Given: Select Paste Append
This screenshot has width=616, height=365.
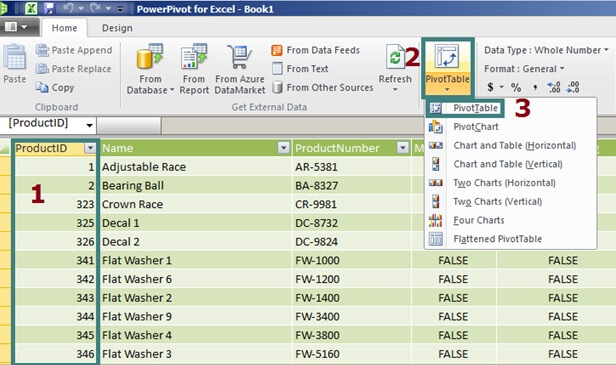Looking at the screenshot, I should click(x=74, y=50).
